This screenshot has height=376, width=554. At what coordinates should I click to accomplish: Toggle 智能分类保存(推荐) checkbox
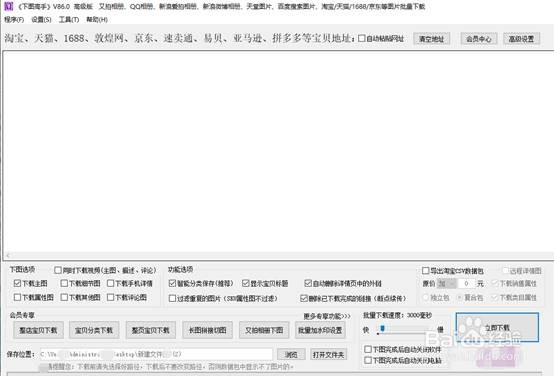click(172, 283)
